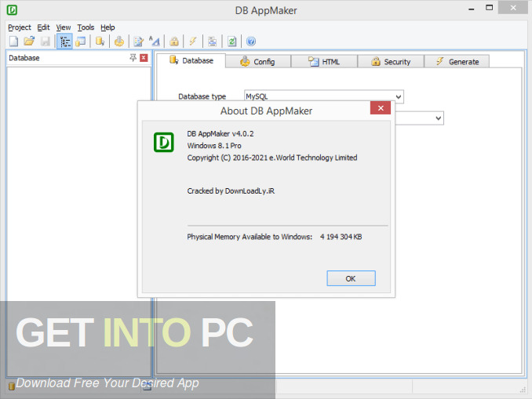Click the Physical Memory Available label
This screenshot has height=399, width=532.
click(x=250, y=237)
